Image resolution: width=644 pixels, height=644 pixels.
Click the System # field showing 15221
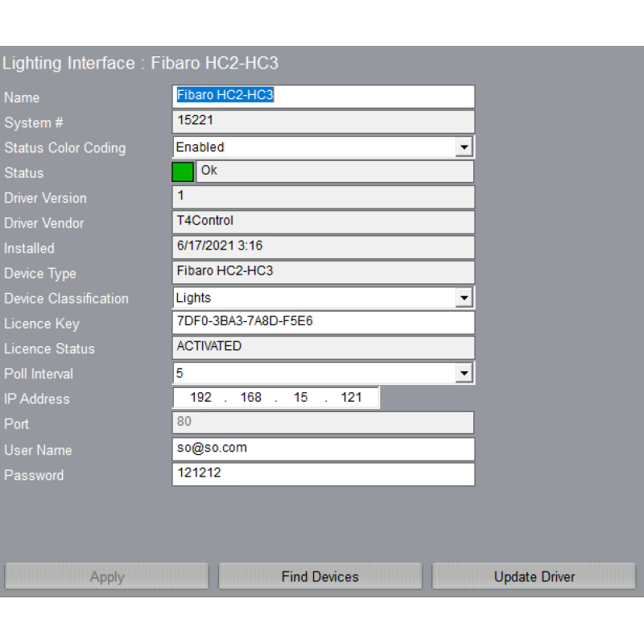(324, 122)
